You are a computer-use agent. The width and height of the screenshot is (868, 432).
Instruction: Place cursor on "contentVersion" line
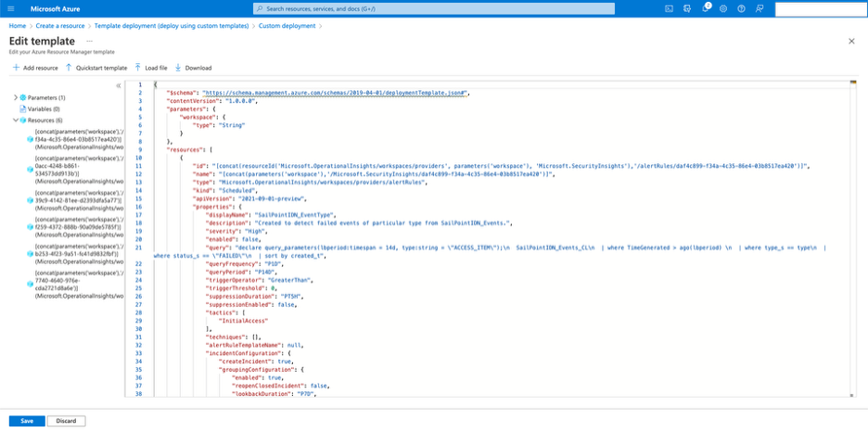point(212,101)
